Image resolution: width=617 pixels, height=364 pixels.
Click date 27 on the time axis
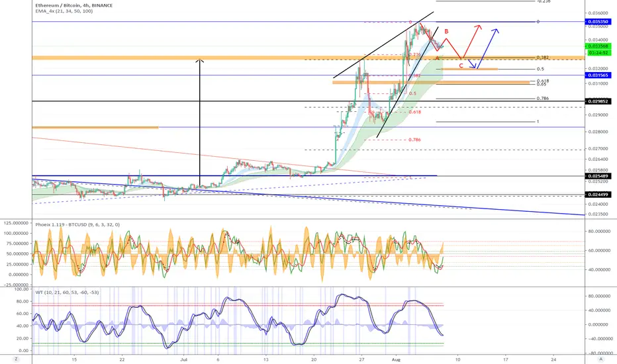click(x=361, y=359)
